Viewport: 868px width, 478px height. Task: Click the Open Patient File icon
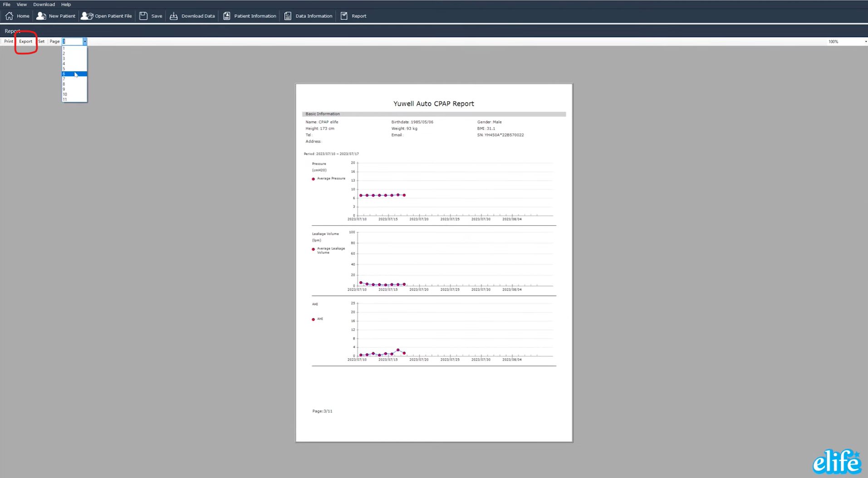click(87, 16)
